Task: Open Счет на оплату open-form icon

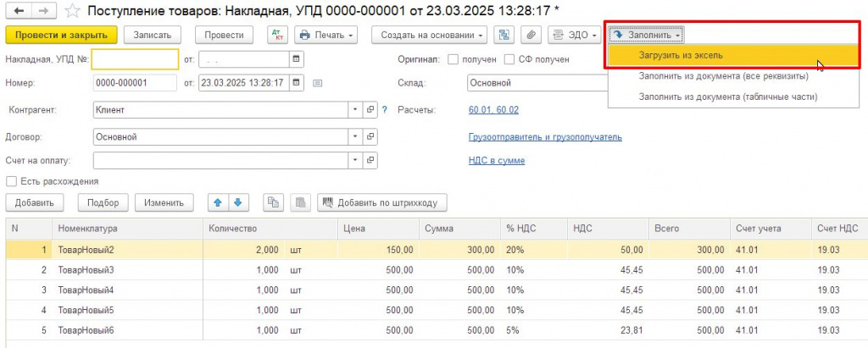Action: pos(370,160)
